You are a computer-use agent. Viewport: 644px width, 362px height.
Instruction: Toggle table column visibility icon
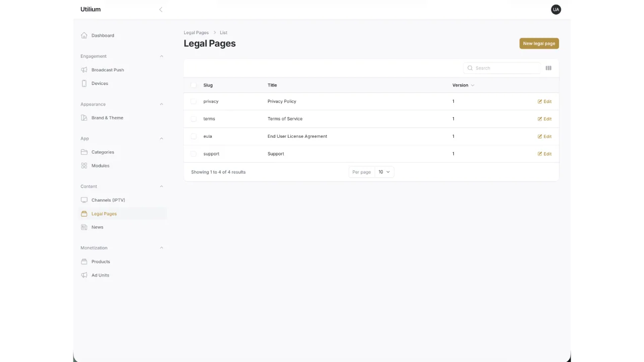[548, 68]
